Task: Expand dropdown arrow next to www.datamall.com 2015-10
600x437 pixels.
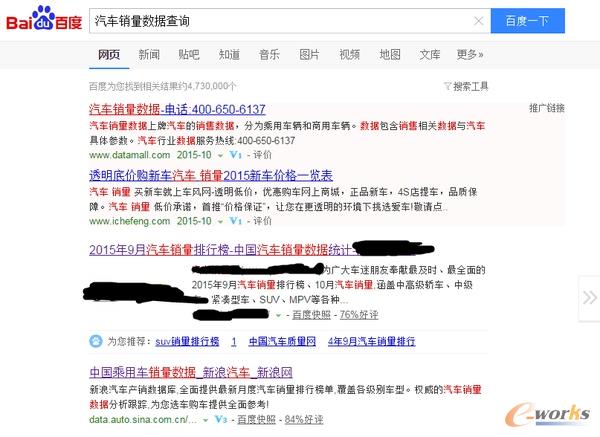Action: click(x=220, y=156)
